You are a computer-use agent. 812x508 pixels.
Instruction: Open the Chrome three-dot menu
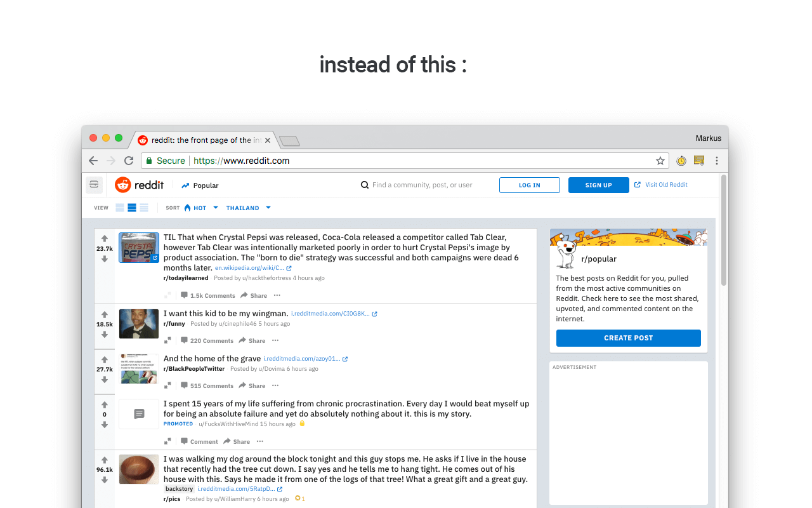point(717,161)
